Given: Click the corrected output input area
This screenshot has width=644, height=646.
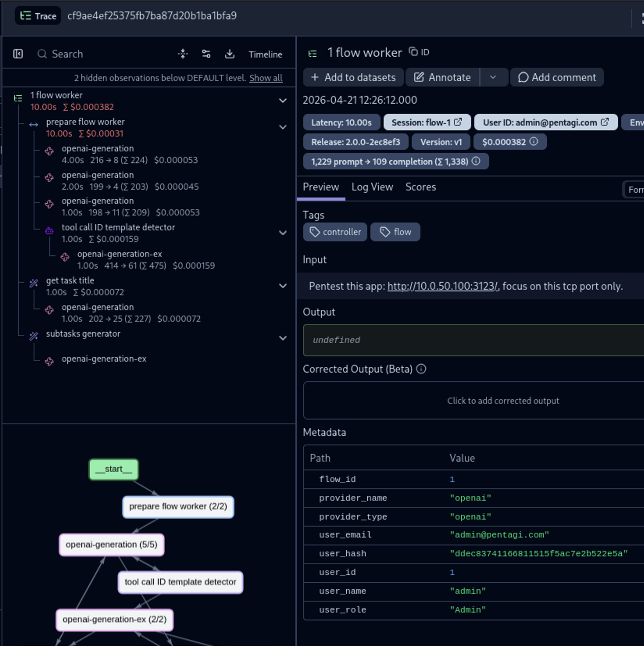Looking at the screenshot, I should pos(503,401).
